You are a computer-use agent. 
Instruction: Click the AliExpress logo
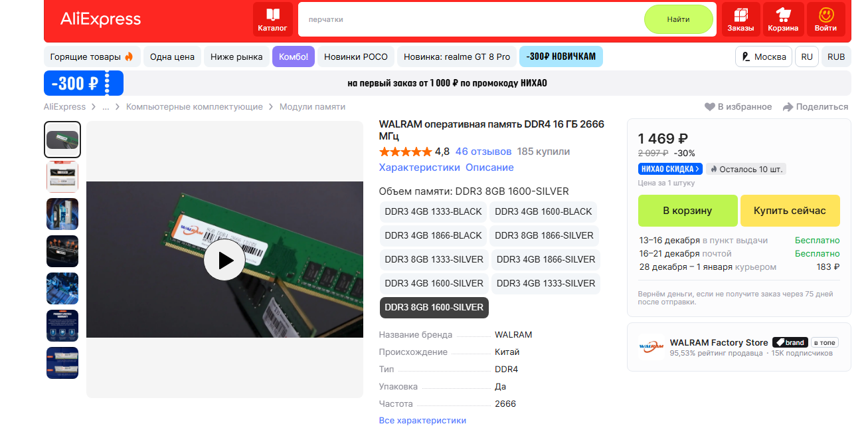point(101,19)
